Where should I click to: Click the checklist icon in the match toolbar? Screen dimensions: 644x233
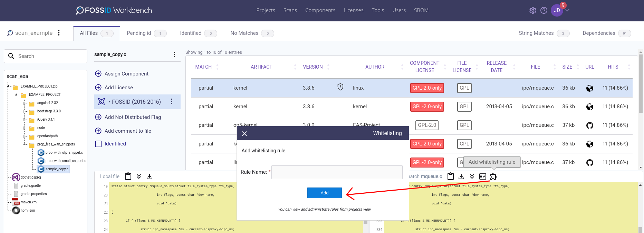pyautogui.click(x=483, y=176)
